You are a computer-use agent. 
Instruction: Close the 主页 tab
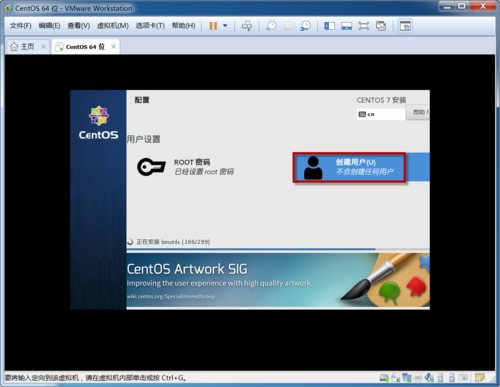click(43, 47)
